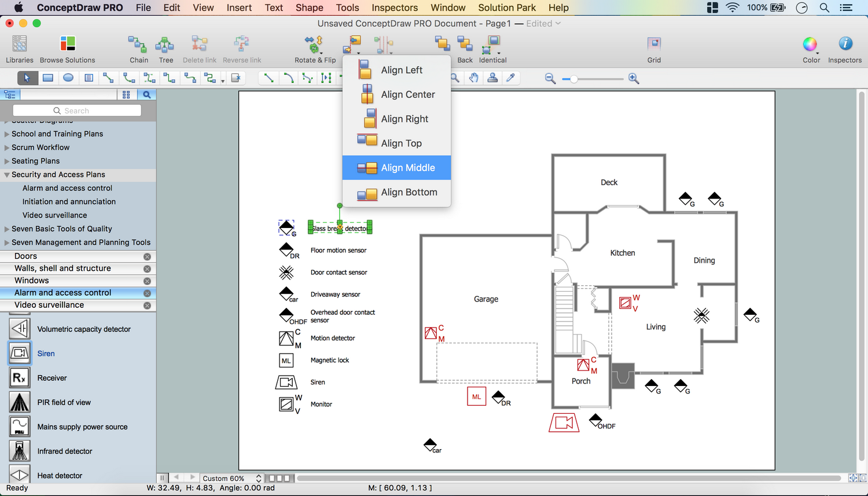Select the rectangle drawing tool
The height and width of the screenshot is (496, 868).
(48, 78)
